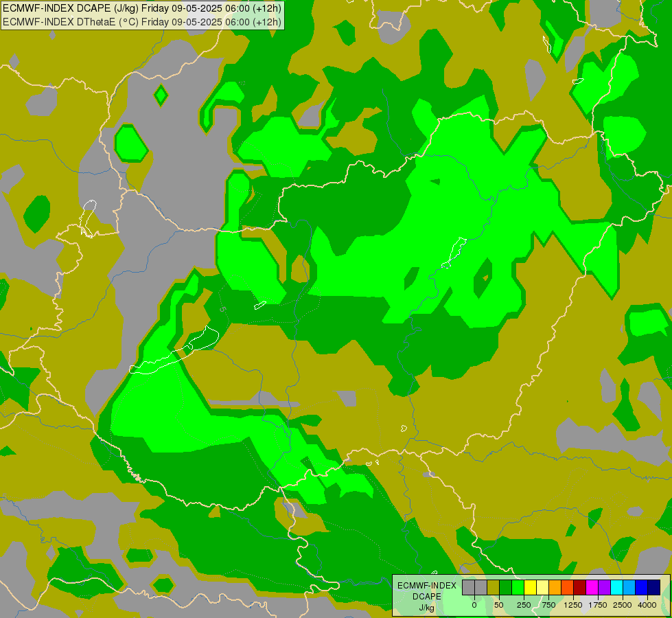Click the dark red legend swatch
672x618 pixels.
point(580,588)
